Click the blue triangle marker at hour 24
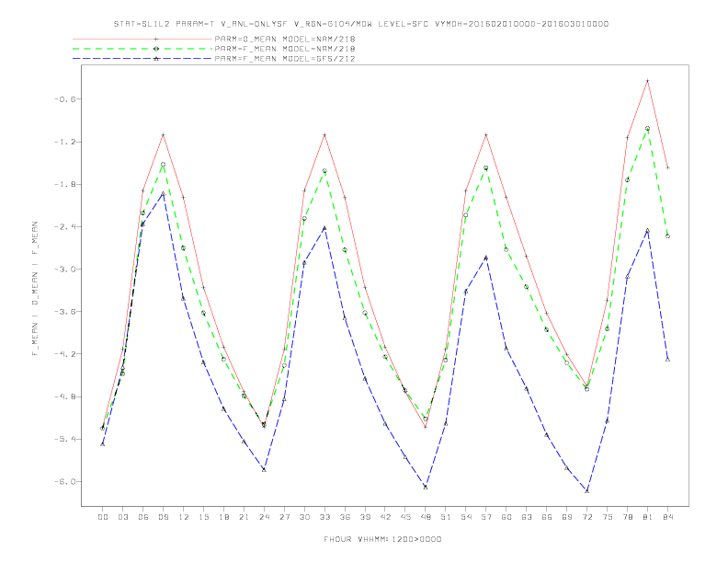This screenshot has width=728, height=563. pyautogui.click(x=264, y=470)
